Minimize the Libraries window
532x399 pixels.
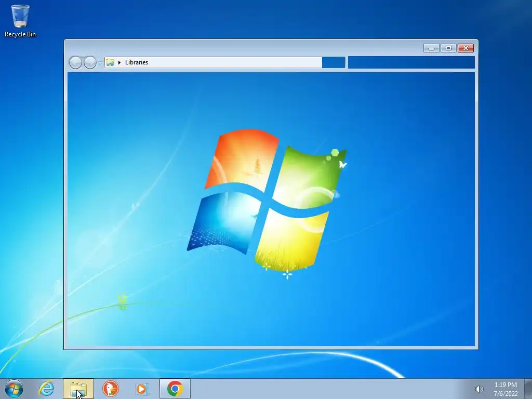pos(432,48)
